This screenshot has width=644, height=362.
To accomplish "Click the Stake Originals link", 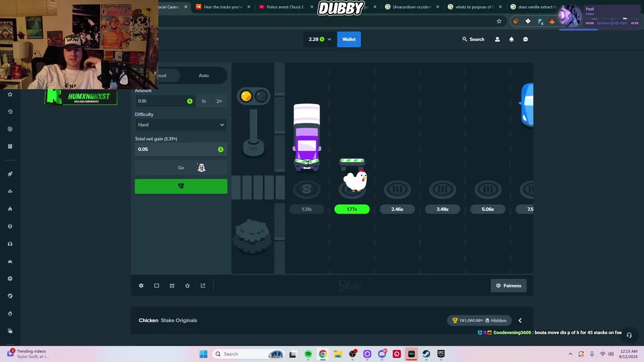I will coord(179,320).
